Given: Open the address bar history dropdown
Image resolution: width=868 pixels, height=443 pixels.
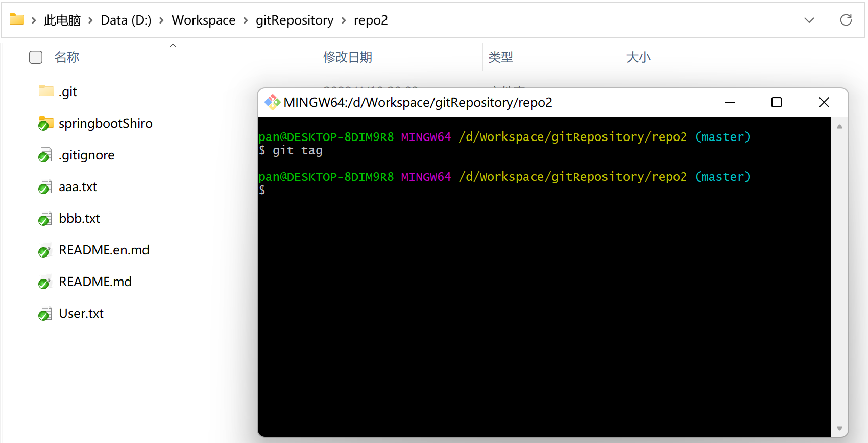Looking at the screenshot, I should click(x=809, y=20).
